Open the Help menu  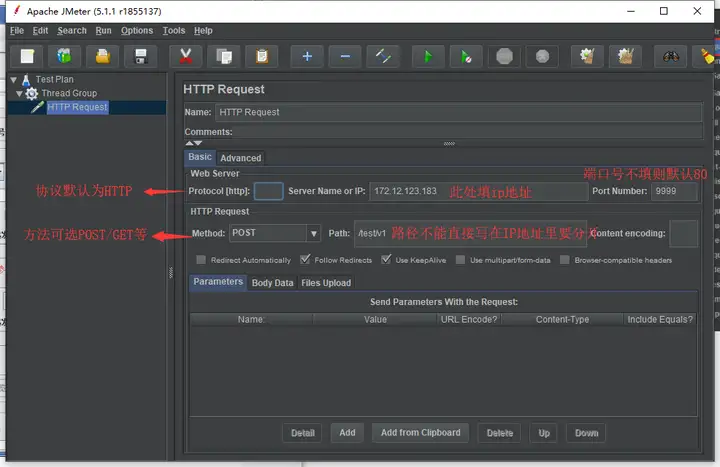tap(203, 31)
